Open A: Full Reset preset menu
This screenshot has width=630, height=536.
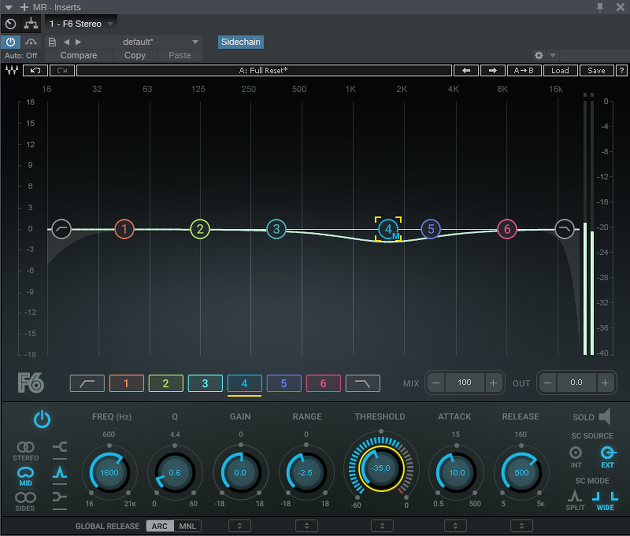tap(264, 71)
